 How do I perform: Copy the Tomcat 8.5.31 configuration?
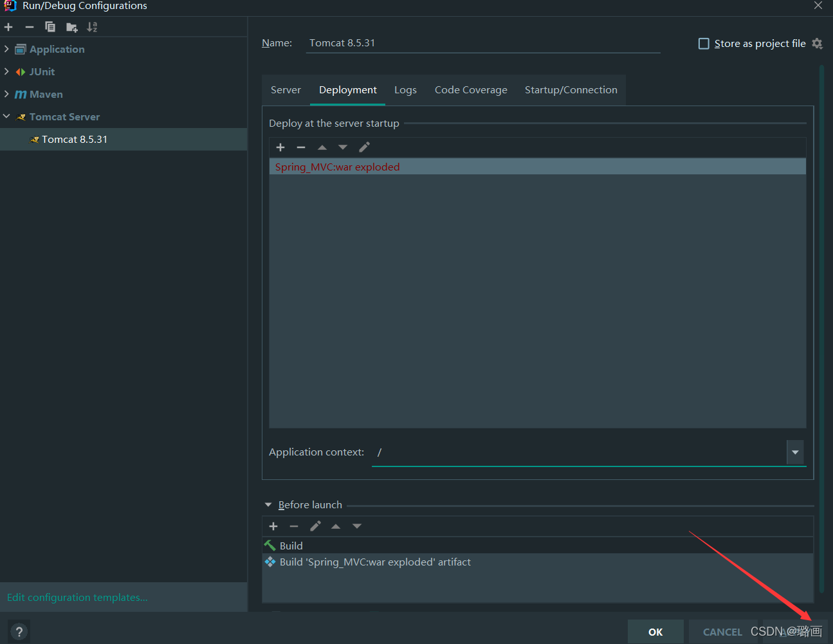click(50, 27)
